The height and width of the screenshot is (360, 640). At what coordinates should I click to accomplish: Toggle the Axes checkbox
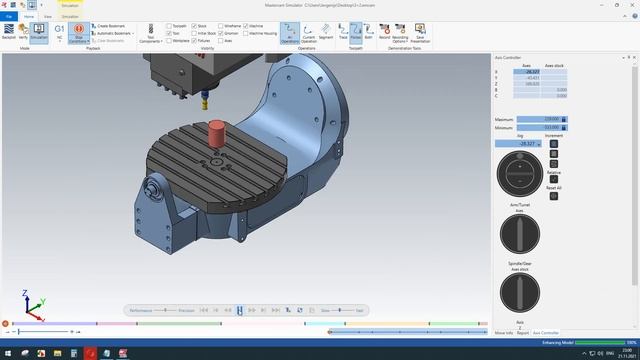point(220,40)
